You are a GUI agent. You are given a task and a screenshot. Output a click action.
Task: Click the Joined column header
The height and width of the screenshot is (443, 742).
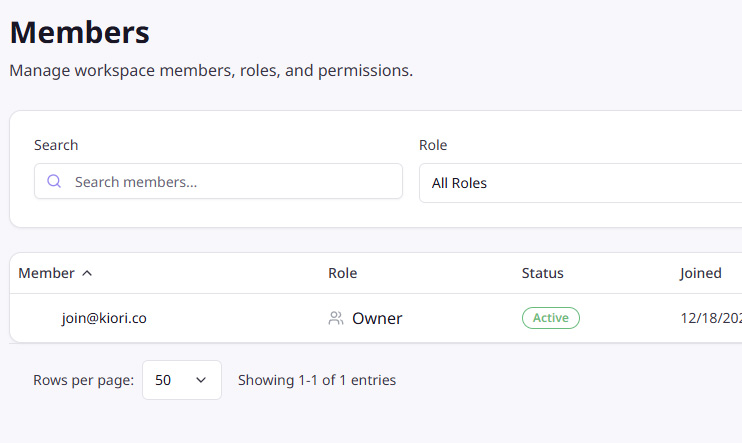(x=700, y=273)
